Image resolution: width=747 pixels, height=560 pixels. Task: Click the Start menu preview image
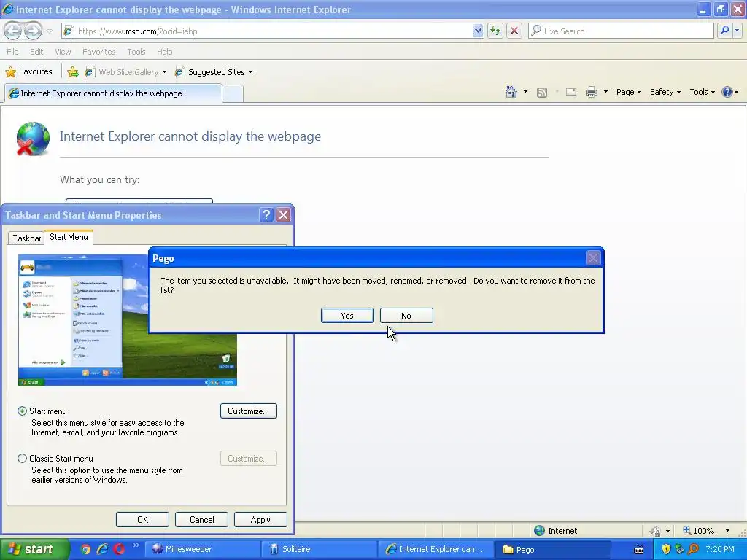pos(127,319)
